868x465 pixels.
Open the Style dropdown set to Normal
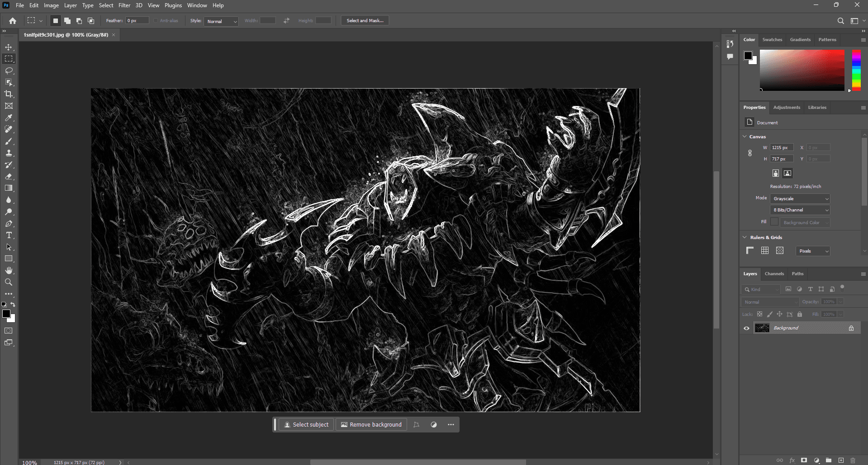point(222,21)
